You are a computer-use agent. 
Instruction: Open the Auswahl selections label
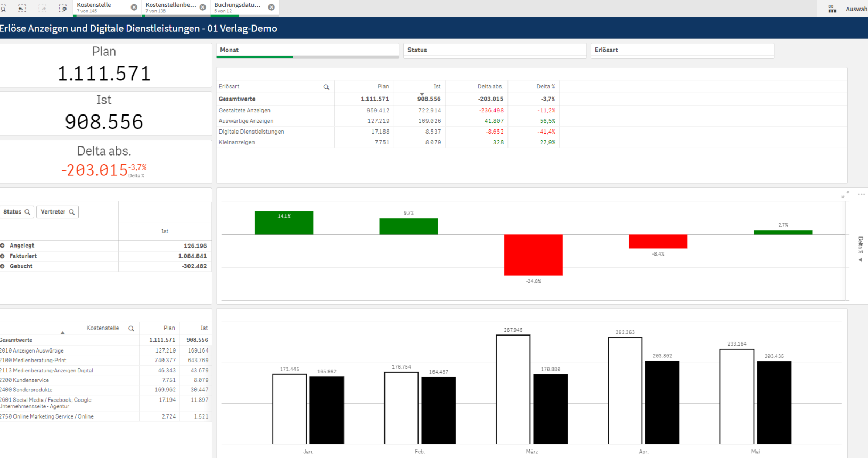pos(856,9)
